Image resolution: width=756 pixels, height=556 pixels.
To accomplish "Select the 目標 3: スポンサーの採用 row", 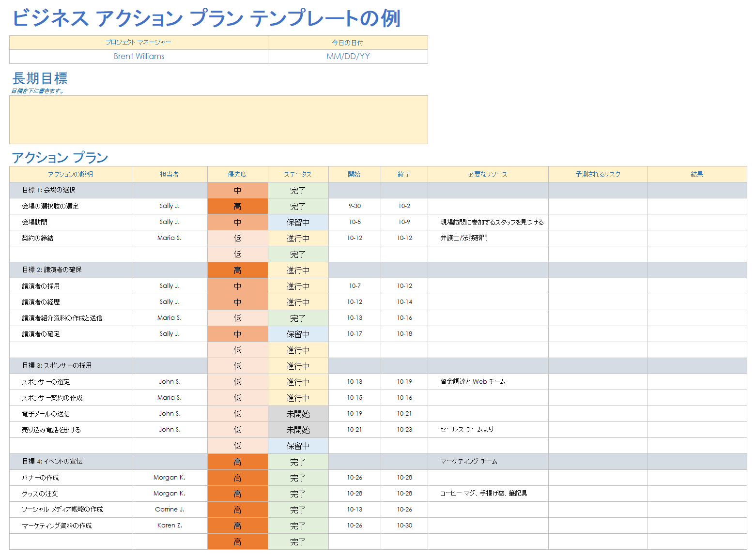I will 378,366.
